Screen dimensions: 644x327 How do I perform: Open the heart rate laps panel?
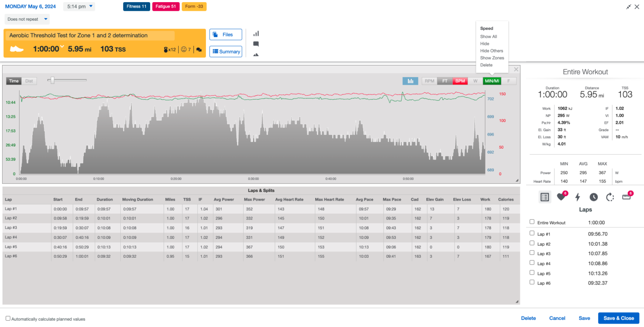pos(561,197)
